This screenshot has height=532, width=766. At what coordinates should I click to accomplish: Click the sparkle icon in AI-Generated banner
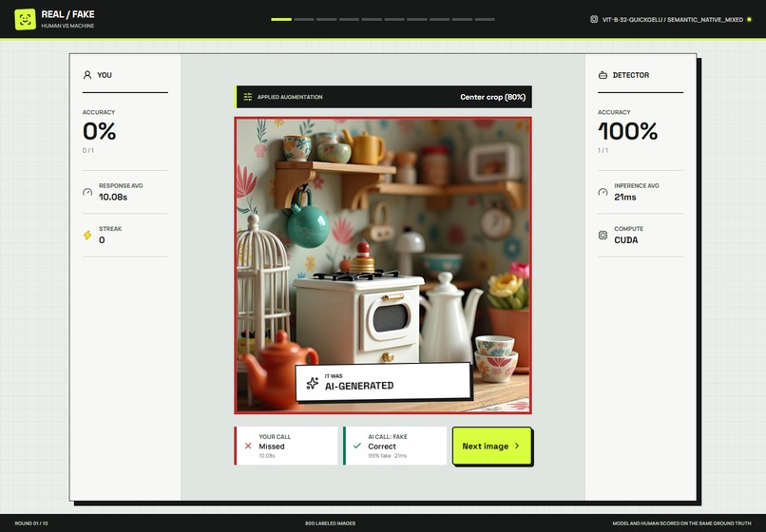(312, 383)
